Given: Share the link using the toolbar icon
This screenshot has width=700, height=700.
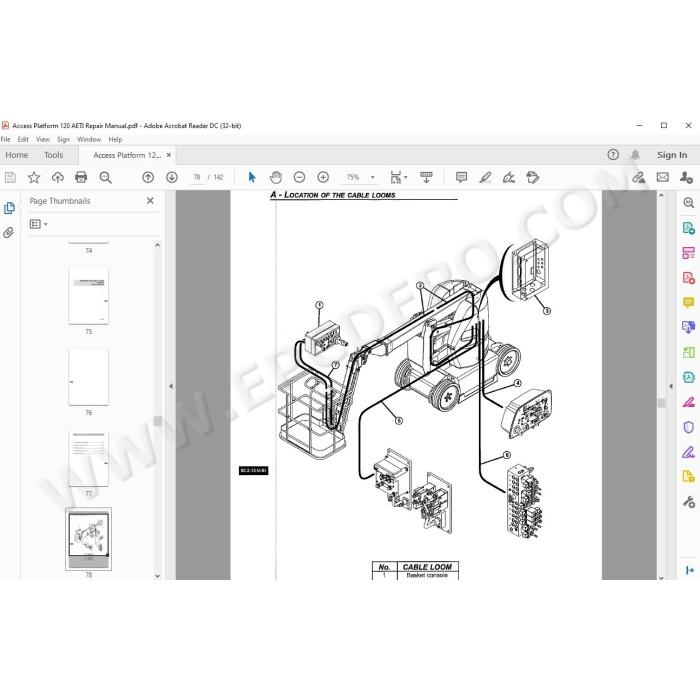Looking at the screenshot, I should [x=638, y=177].
